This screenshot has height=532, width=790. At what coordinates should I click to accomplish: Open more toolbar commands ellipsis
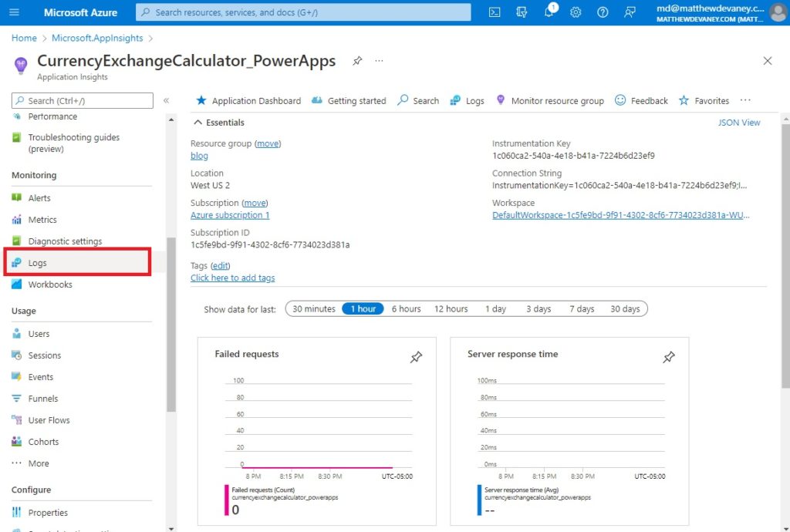(x=745, y=100)
